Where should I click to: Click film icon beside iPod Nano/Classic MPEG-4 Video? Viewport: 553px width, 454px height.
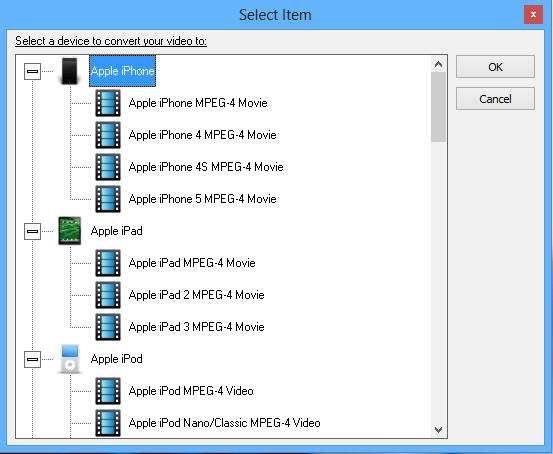click(108, 423)
